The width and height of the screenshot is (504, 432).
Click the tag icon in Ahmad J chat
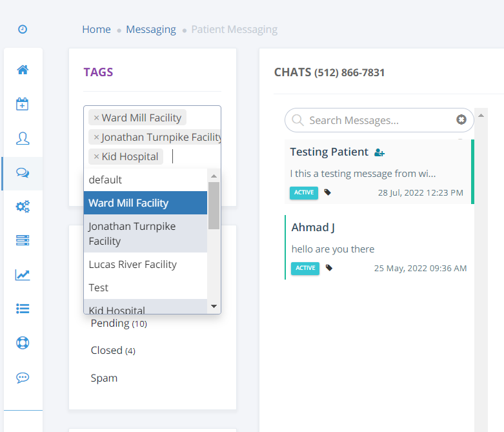pos(329,267)
